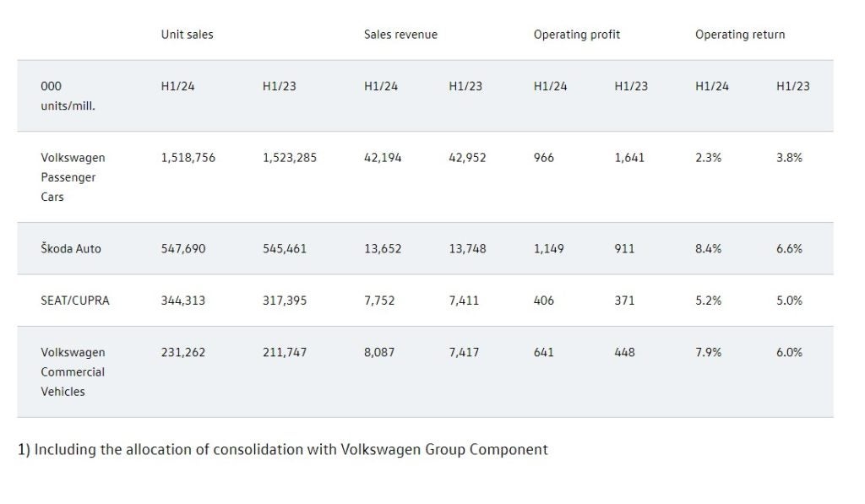Click the 1,518,756 unit sales value
Viewport: 865px width, 504px height.
point(188,158)
